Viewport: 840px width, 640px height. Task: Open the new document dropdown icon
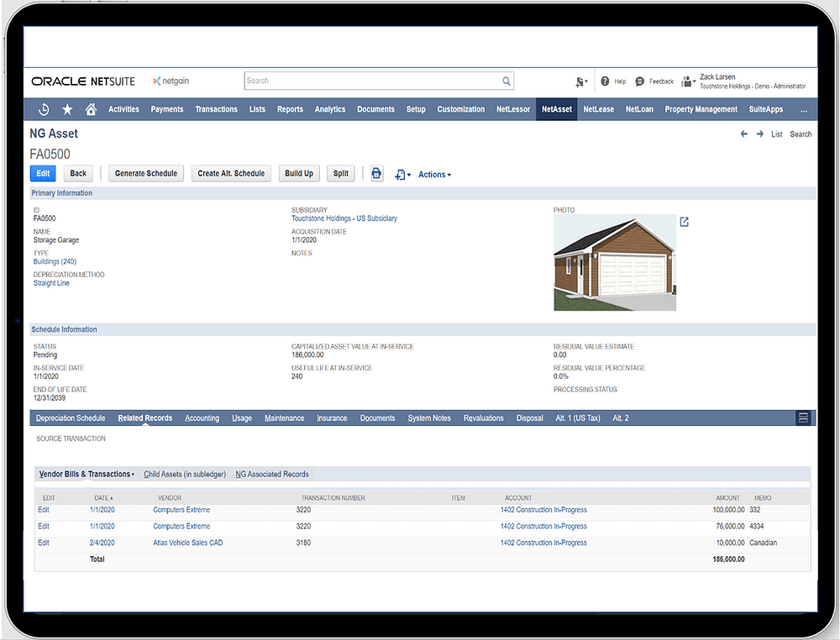[402, 175]
